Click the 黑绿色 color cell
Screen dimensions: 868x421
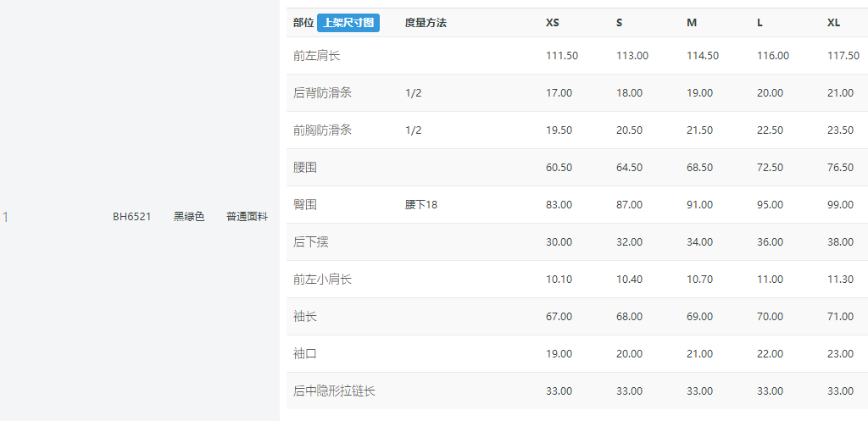(189, 217)
